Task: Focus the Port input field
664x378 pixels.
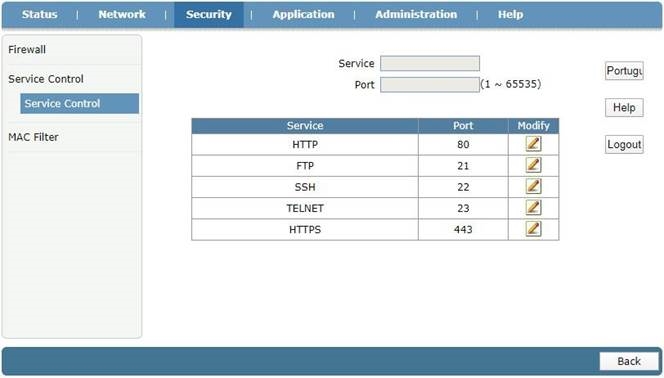Action: [x=430, y=85]
